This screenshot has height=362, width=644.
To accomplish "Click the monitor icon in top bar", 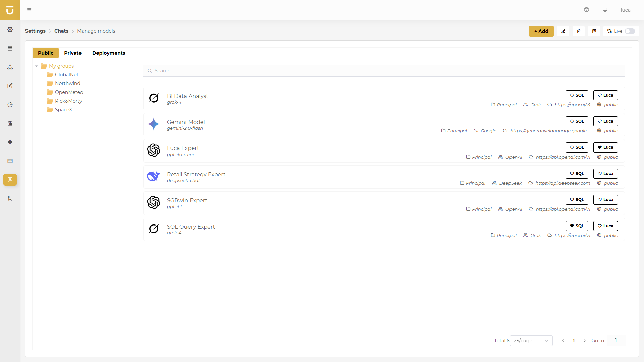I will pos(605,10).
